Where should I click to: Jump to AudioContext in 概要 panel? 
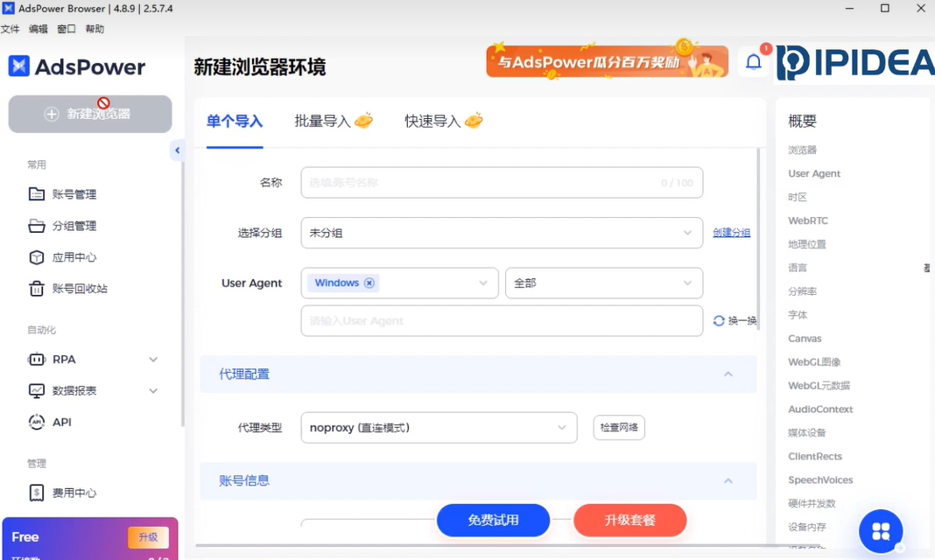click(x=820, y=409)
